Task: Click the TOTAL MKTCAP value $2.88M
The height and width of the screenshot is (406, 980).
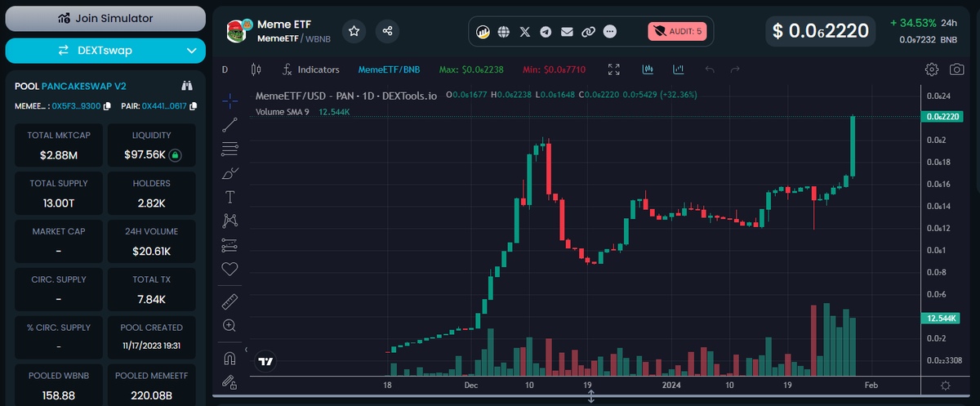Action: click(x=57, y=154)
